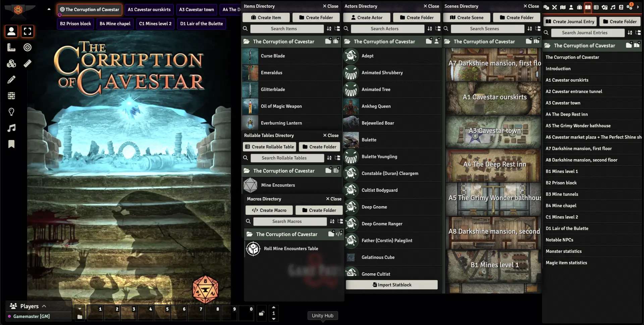Open the Lighting Controls bulb icon
Screen dimensions: 644x325
click(x=11, y=112)
